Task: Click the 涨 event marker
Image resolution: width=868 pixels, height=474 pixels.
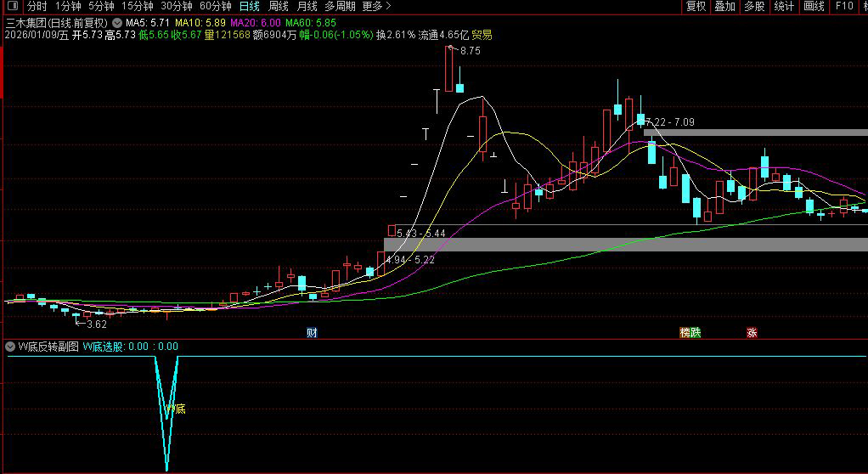Action: (x=752, y=333)
